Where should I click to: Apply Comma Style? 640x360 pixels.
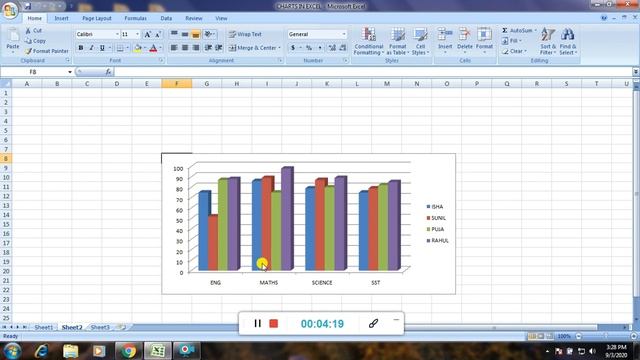320,48
